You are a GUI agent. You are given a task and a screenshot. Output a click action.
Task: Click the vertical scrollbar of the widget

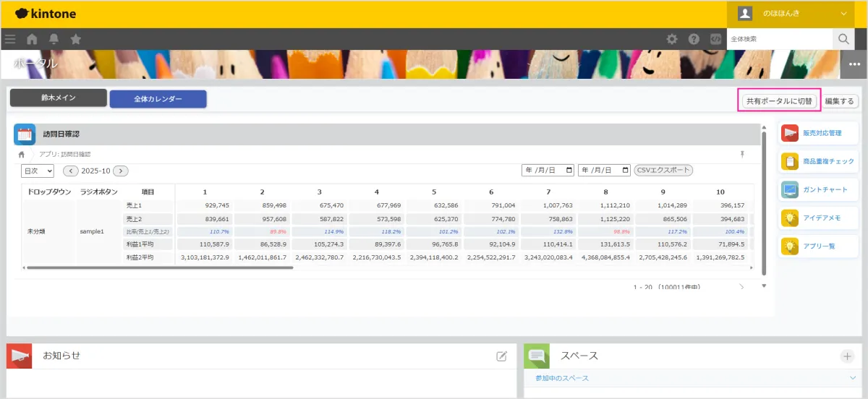tap(764, 202)
